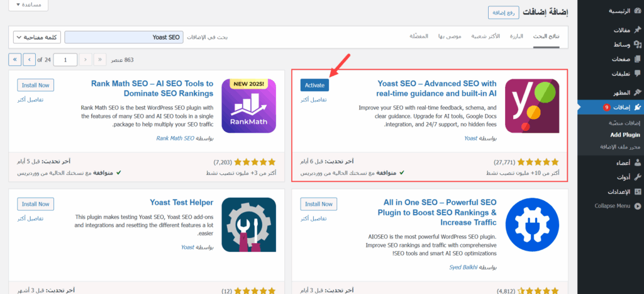
Task: Switch to the الأكثر شعبية popular tab
Action: 486,37
